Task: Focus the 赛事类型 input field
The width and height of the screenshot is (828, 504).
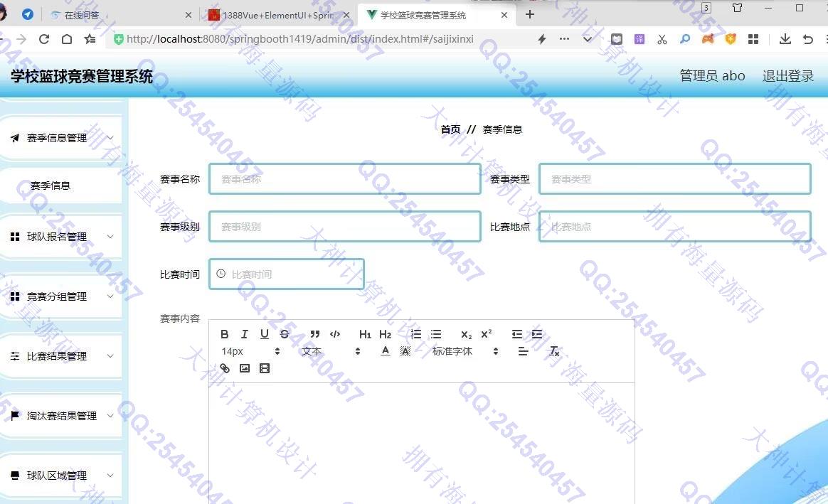Action: [675, 179]
